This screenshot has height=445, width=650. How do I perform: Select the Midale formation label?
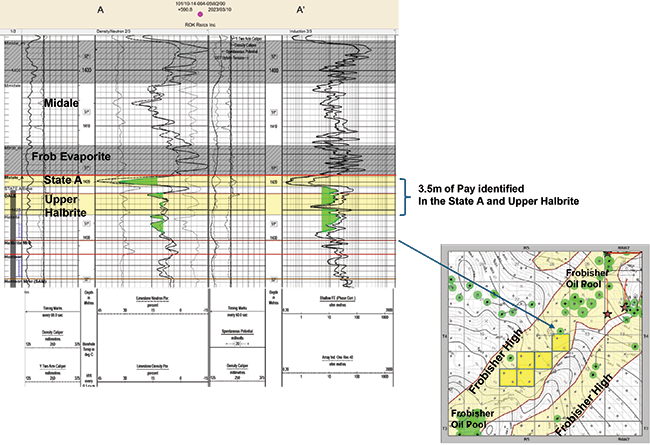click(x=63, y=102)
